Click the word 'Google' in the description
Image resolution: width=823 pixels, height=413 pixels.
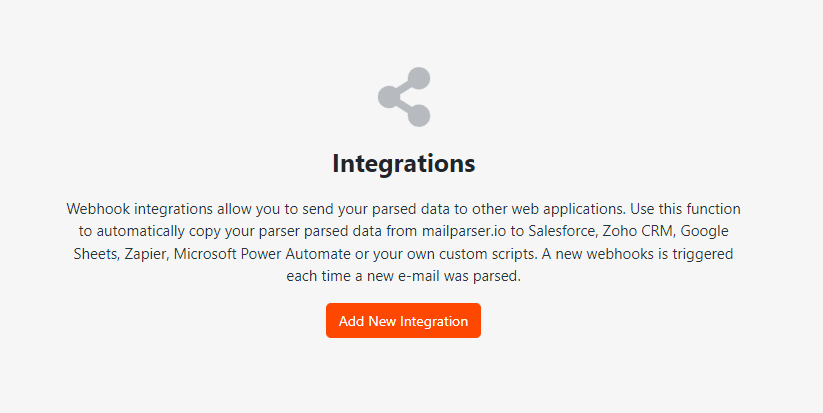pos(705,231)
